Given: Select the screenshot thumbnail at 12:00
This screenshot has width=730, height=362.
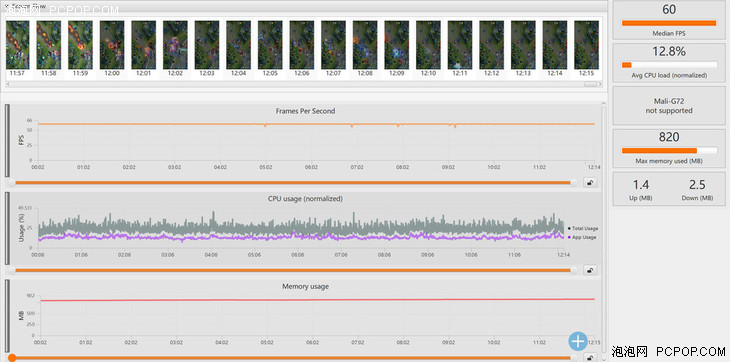Looking at the screenshot, I should (112, 45).
